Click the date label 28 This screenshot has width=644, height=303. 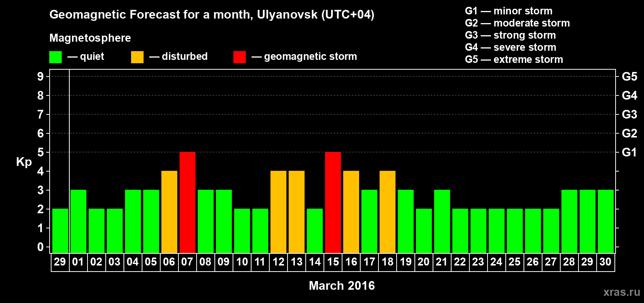coord(569,262)
